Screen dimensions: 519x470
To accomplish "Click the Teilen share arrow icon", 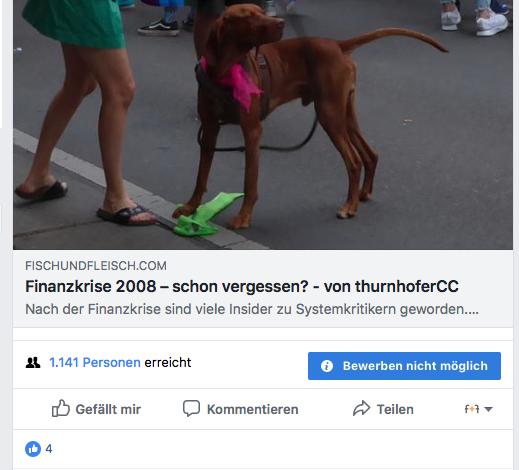I will tap(362, 408).
